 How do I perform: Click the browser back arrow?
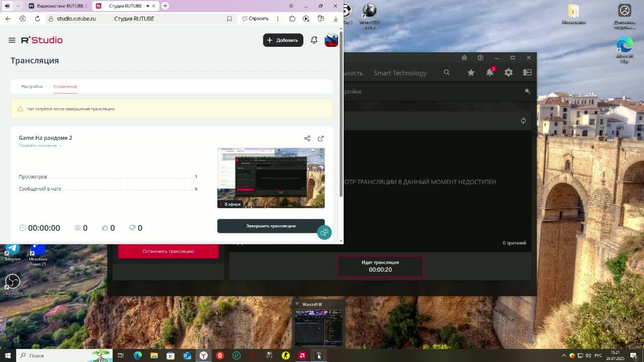click(8, 19)
